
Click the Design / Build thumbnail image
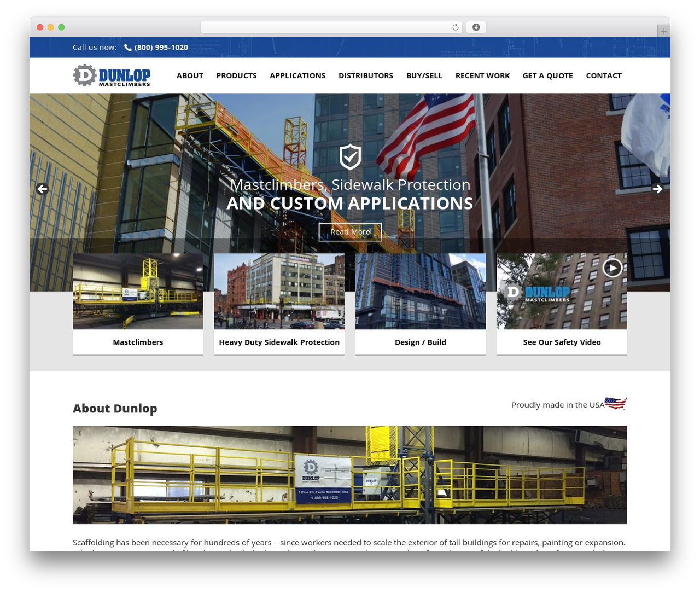421,292
